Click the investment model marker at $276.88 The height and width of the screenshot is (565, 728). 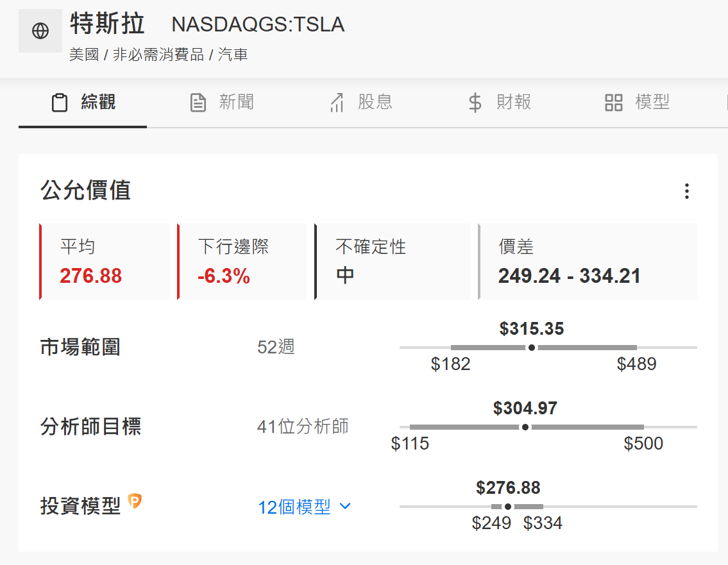pyautogui.click(x=508, y=507)
